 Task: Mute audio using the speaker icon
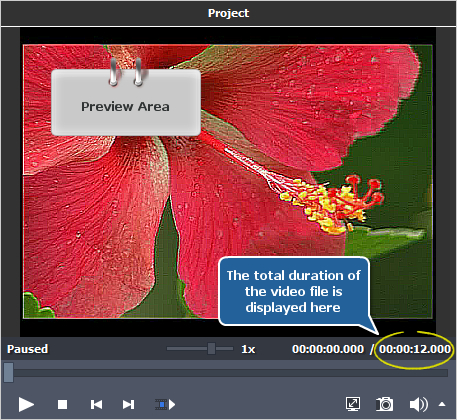[x=419, y=404]
